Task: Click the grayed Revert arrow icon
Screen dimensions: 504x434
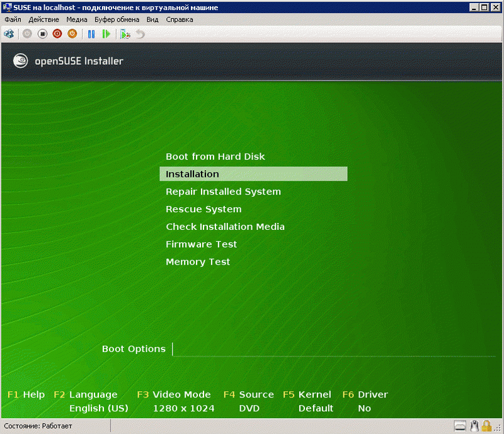Action: coord(140,34)
